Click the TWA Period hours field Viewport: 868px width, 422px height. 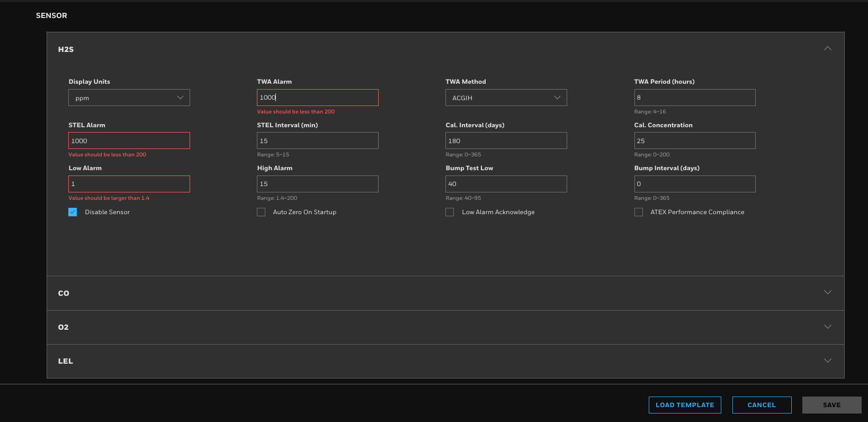[694, 98]
